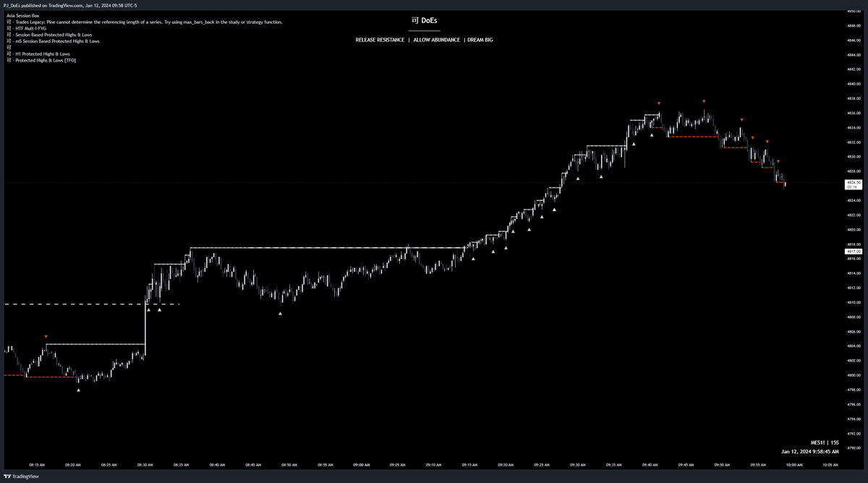This screenshot has width=868, height=483.
Task: Click the 4790.00 price axis label
Action: pos(853,448)
